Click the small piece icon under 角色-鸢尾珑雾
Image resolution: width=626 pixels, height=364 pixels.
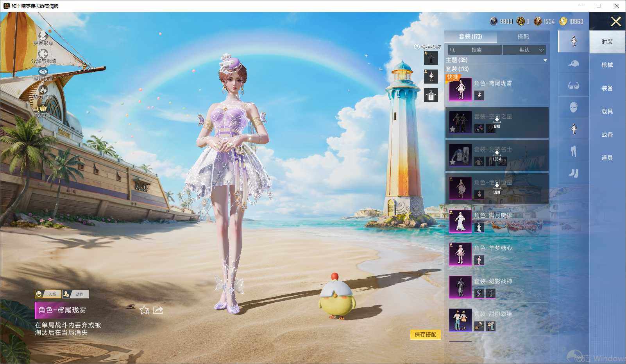(479, 95)
